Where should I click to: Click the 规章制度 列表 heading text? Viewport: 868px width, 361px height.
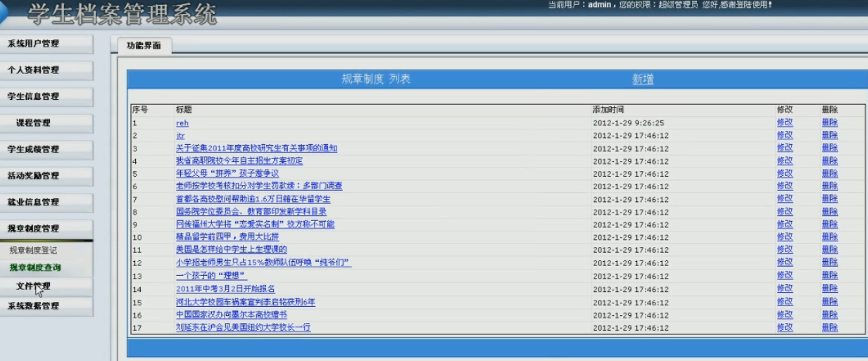click(x=376, y=80)
